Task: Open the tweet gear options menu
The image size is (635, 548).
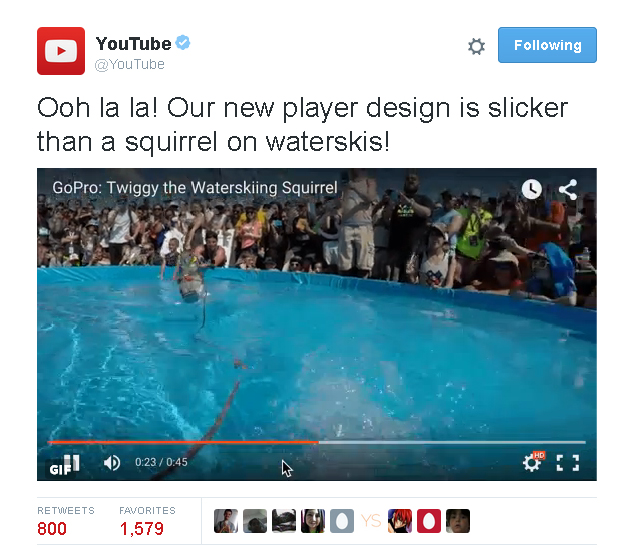Action: 476,47
